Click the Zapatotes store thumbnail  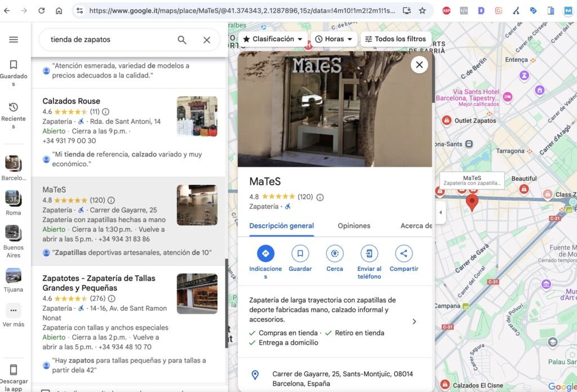click(x=197, y=293)
